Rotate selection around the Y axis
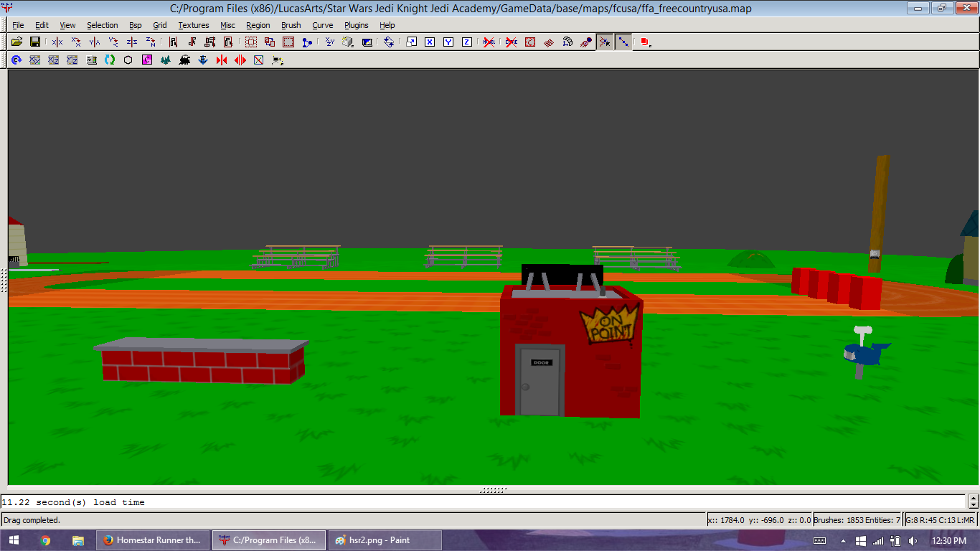This screenshot has width=980, height=551. (113, 42)
